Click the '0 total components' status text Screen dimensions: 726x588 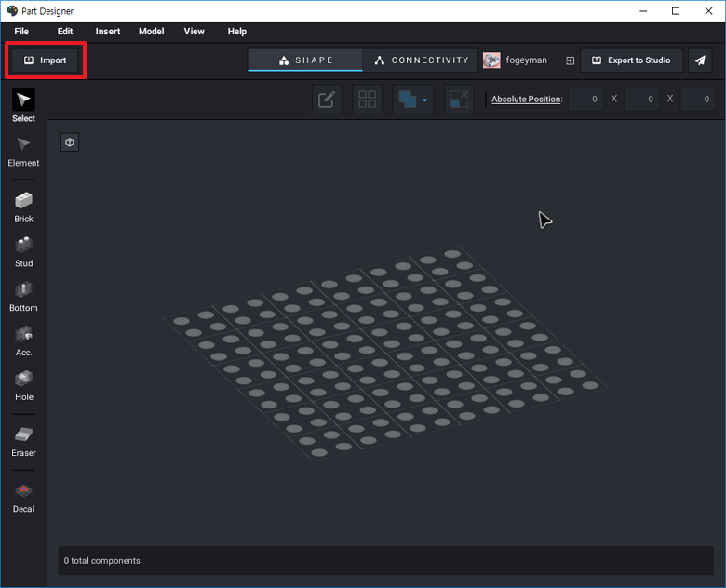(x=101, y=561)
